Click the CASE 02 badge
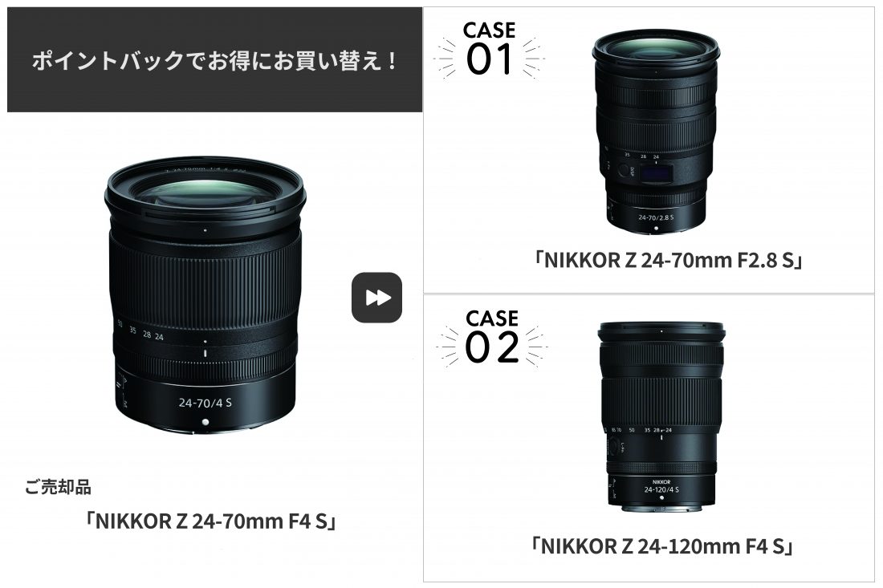This screenshot has width=883, height=588. (491, 337)
